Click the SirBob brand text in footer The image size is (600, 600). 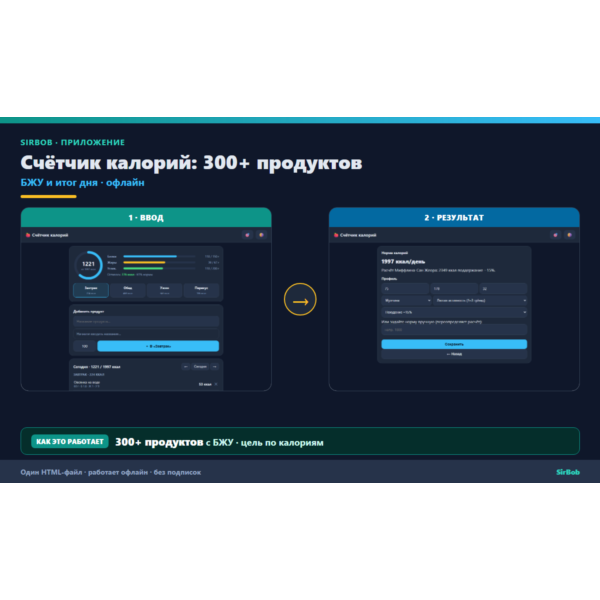coord(568,472)
